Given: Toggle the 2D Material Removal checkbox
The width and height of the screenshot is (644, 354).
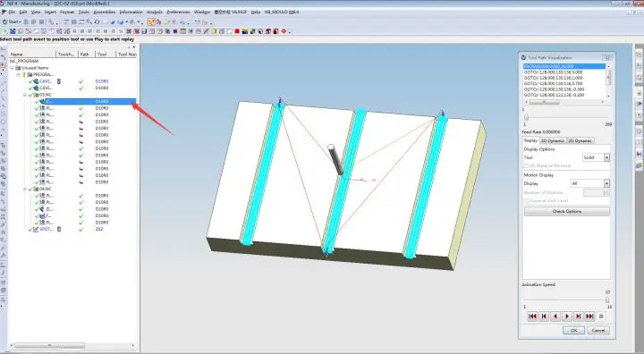Looking at the screenshot, I should click(x=526, y=165).
